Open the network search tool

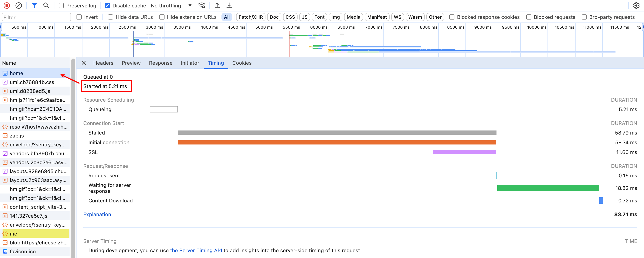click(x=46, y=5)
